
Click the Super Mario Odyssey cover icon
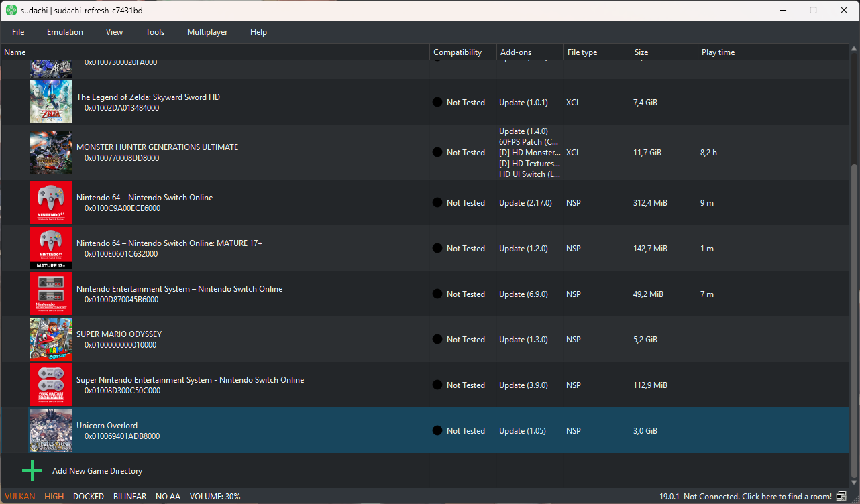tap(51, 339)
